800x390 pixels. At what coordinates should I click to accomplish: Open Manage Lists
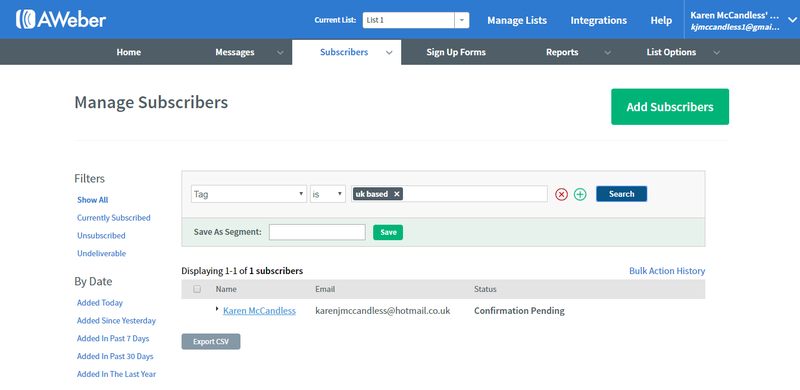517,20
